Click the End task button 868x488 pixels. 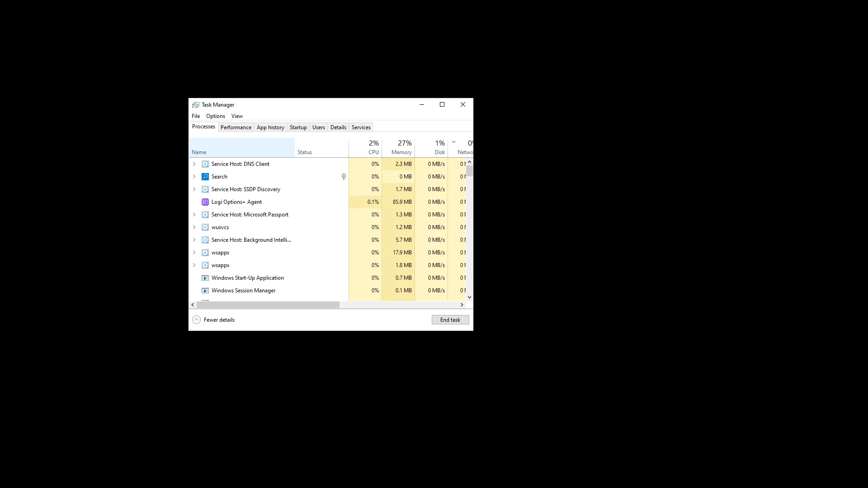[x=450, y=319]
